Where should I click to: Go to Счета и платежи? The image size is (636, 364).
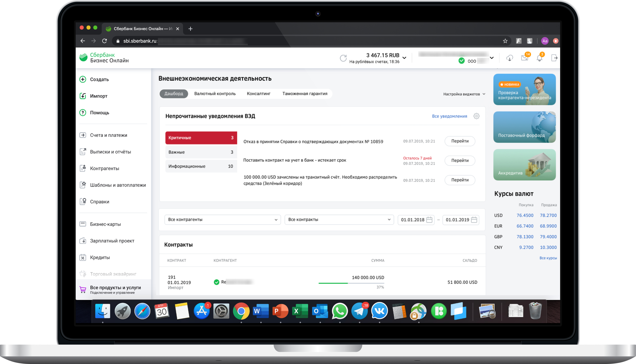pos(108,135)
